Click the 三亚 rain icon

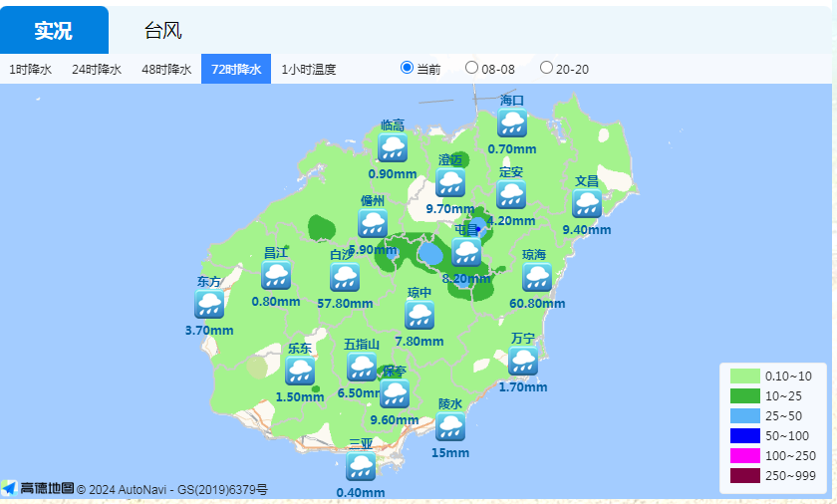point(361,466)
